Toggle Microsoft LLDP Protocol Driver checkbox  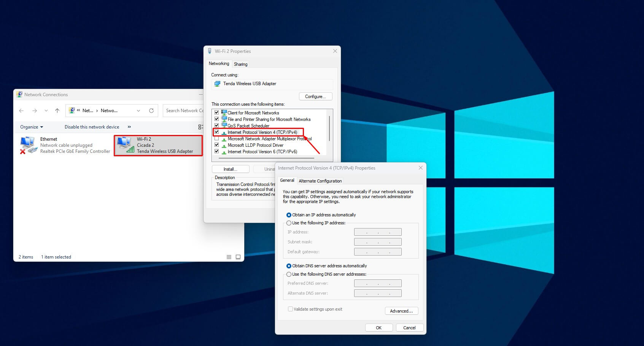tap(217, 145)
